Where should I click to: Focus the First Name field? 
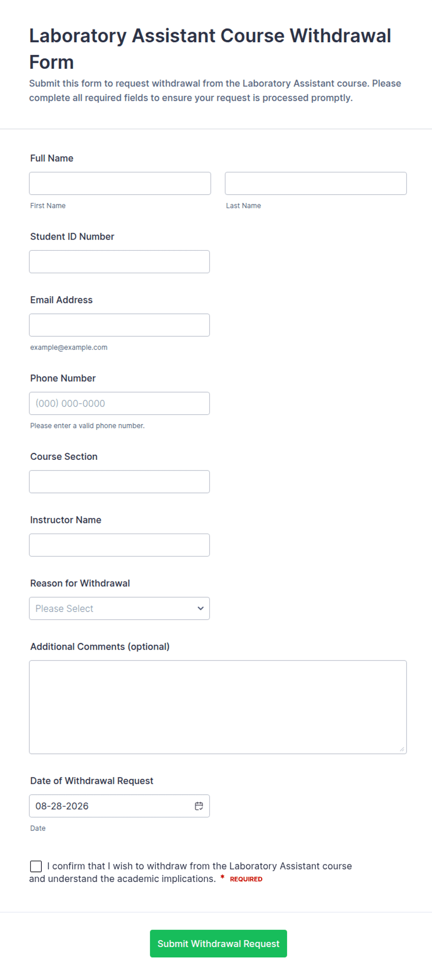point(120,183)
